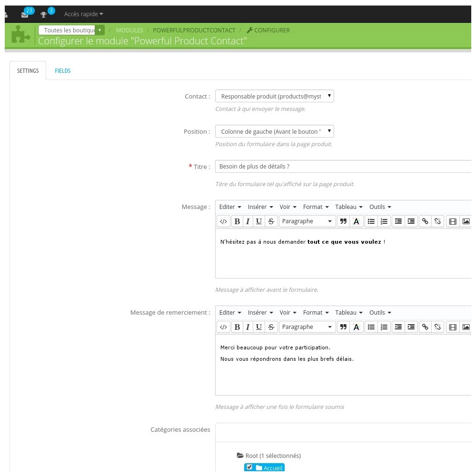The height and width of the screenshot is (476, 476).
Task: Insert bullet list in thank-you message editor
Action: pos(371,327)
